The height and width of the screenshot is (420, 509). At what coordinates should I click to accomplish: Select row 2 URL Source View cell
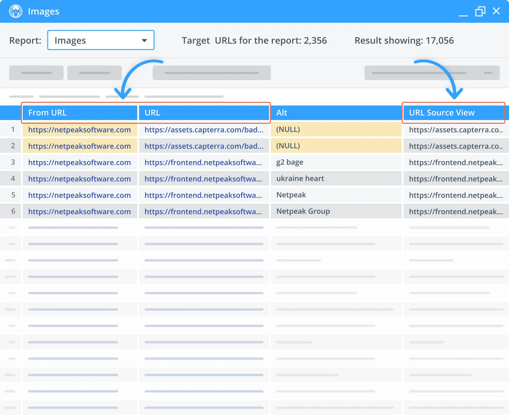tap(456, 146)
